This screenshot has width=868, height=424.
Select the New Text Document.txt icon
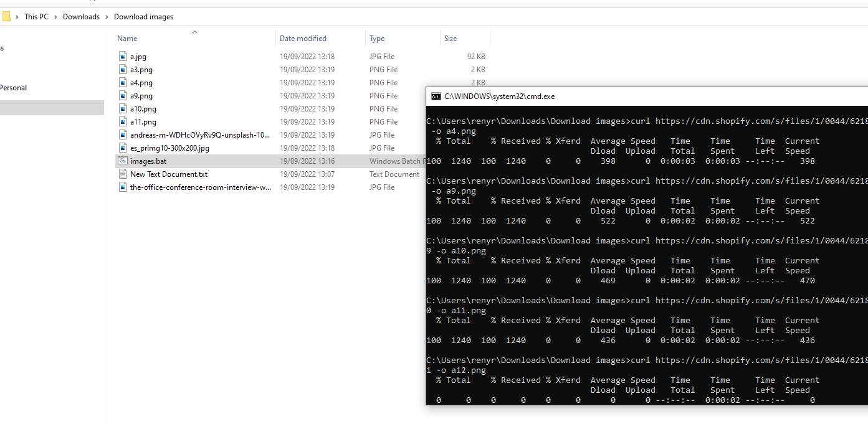123,174
